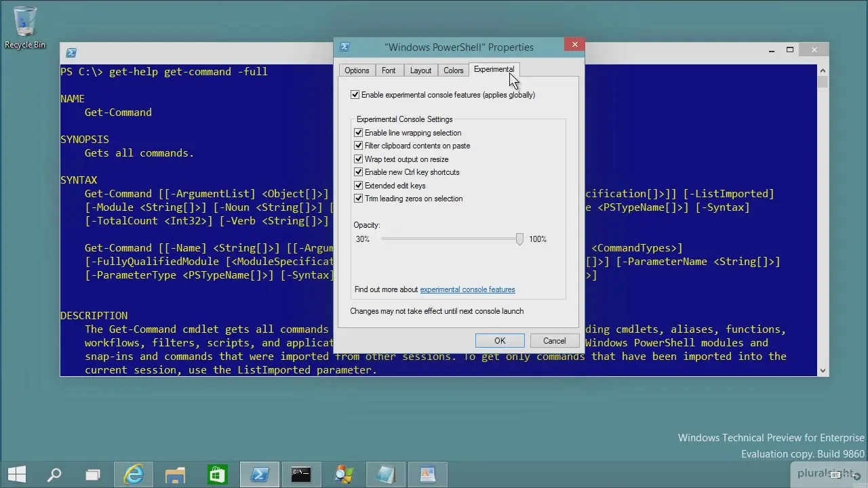868x488 pixels.
Task: Click the SYNOPSIS heading in the console
Action: tap(85, 140)
